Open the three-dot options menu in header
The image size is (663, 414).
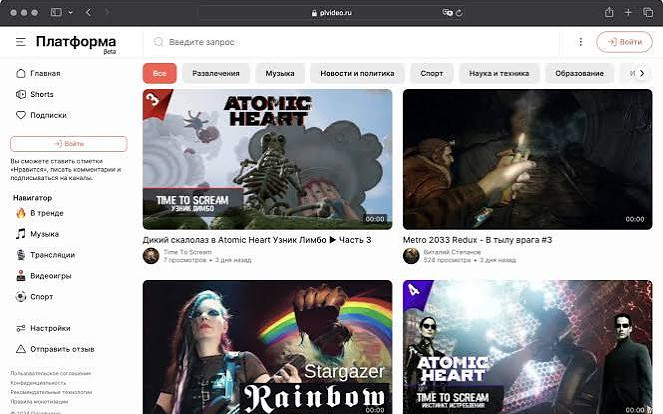click(x=581, y=41)
